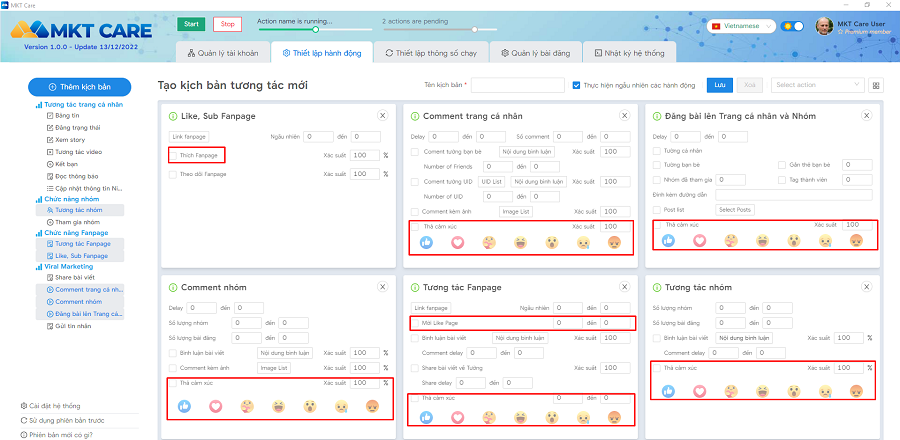Select the Love heart reaction in Comment nhóm
Screen dimensions: 900x440
click(x=214, y=406)
